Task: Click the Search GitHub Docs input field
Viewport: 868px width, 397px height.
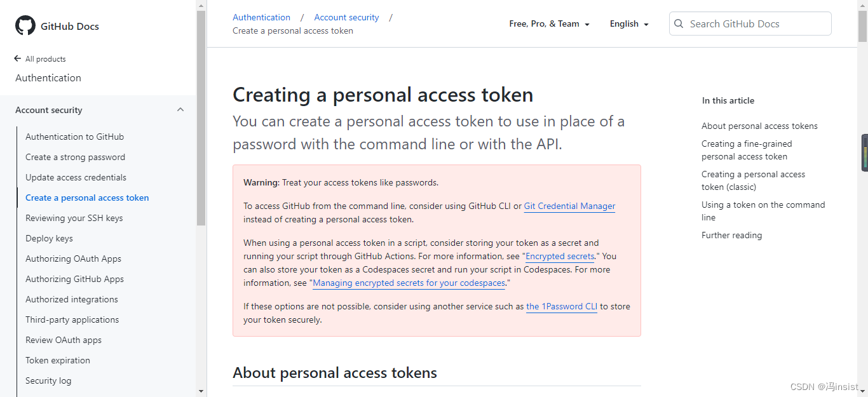Action: tap(750, 24)
